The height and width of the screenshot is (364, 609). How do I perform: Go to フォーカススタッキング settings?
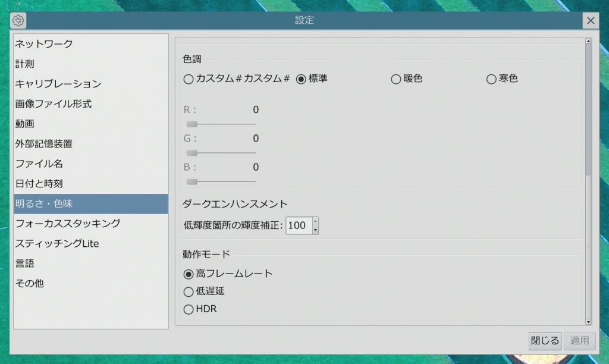point(68,224)
